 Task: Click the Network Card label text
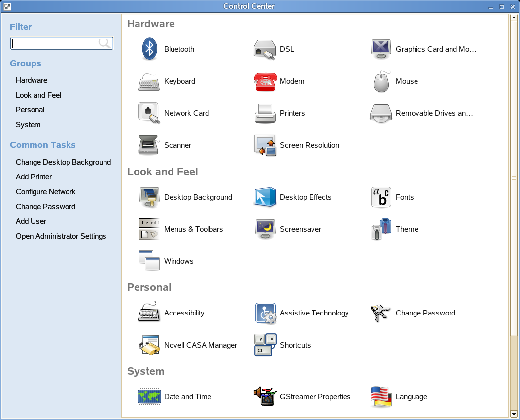[x=186, y=113]
